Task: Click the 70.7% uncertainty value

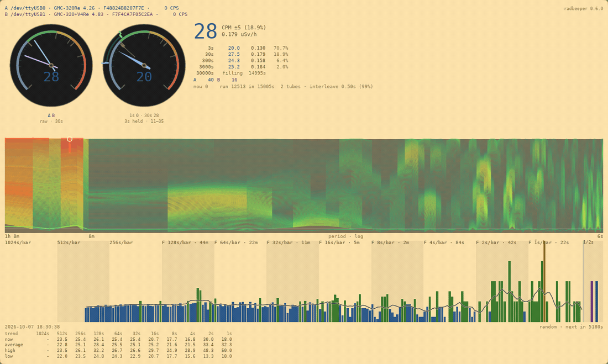Action: (281, 48)
